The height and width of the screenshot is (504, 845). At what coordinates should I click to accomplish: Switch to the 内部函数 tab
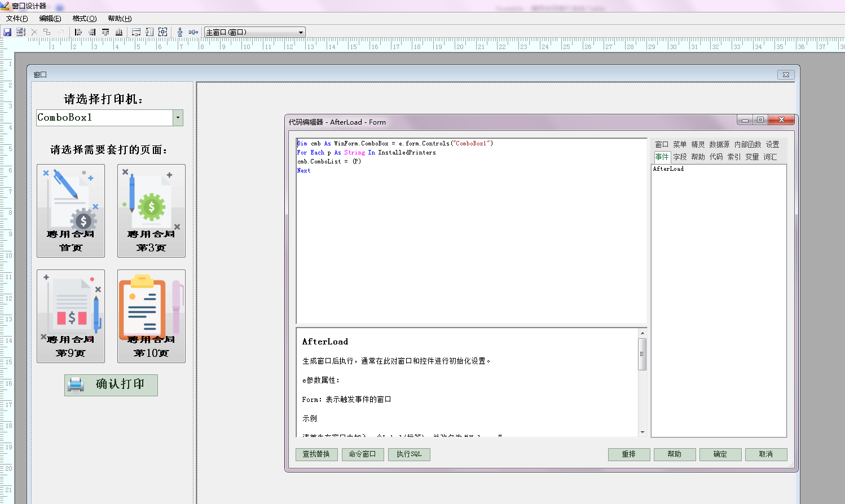(x=747, y=144)
